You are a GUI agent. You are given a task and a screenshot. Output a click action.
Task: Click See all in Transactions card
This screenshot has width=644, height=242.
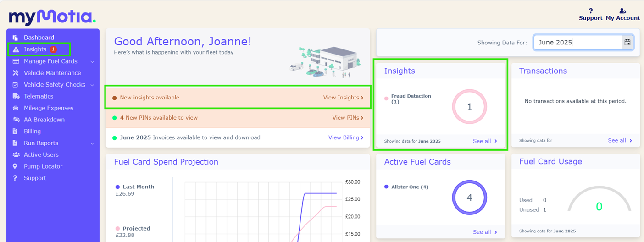pos(620,140)
